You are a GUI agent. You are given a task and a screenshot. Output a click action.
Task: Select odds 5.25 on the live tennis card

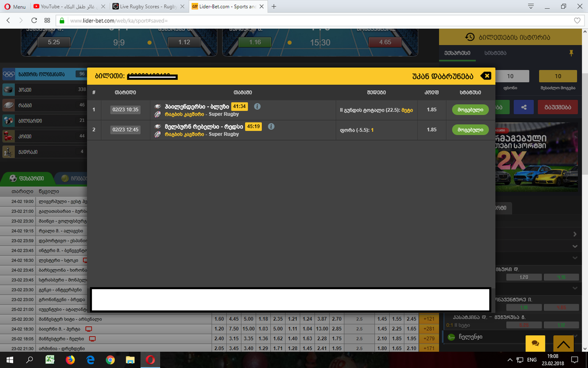tap(53, 42)
